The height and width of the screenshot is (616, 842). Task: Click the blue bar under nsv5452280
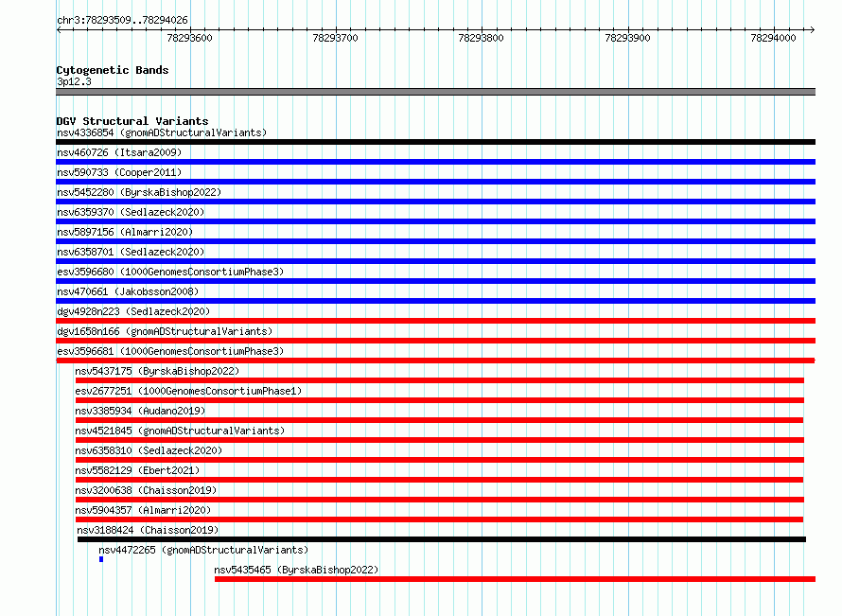coord(435,202)
